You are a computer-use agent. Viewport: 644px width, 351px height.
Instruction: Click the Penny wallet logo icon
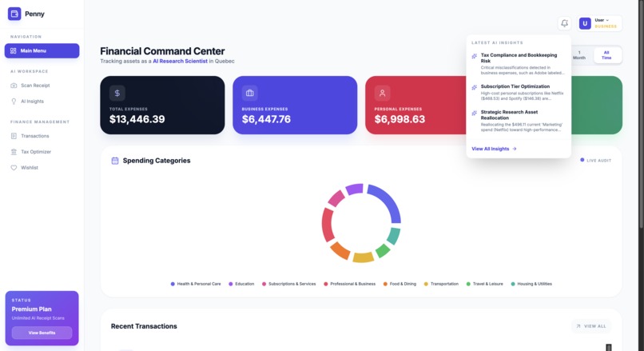click(x=14, y=14)
